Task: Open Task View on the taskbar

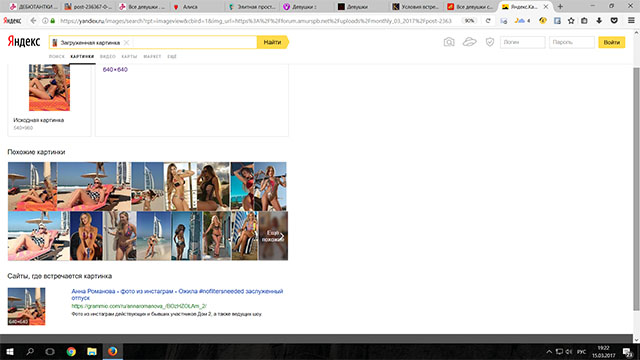Action: pos(50,351)
